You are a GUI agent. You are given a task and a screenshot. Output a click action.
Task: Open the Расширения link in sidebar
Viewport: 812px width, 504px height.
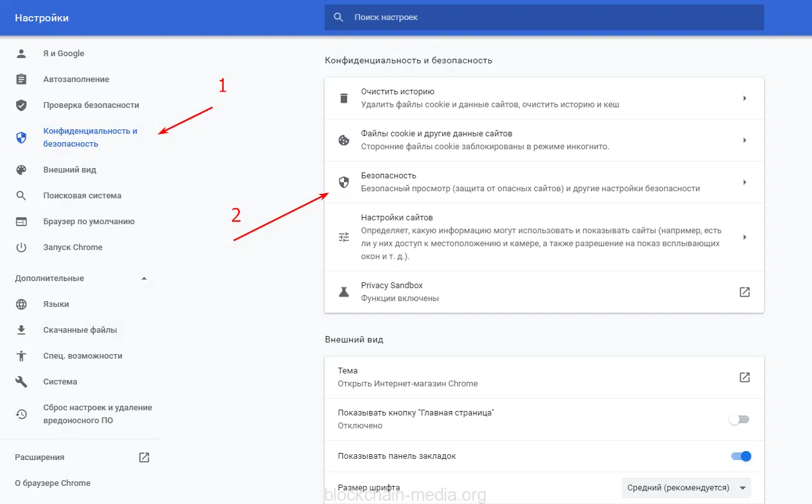coord(39,457)
